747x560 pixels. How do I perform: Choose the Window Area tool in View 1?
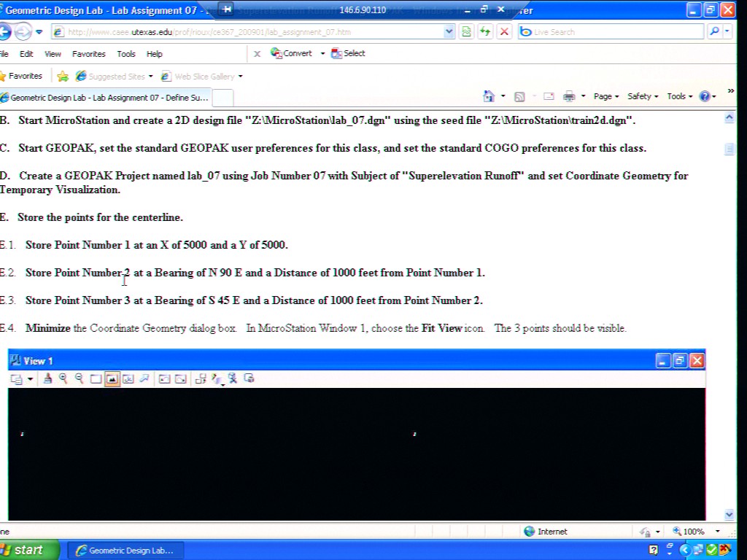pos(96,379)
